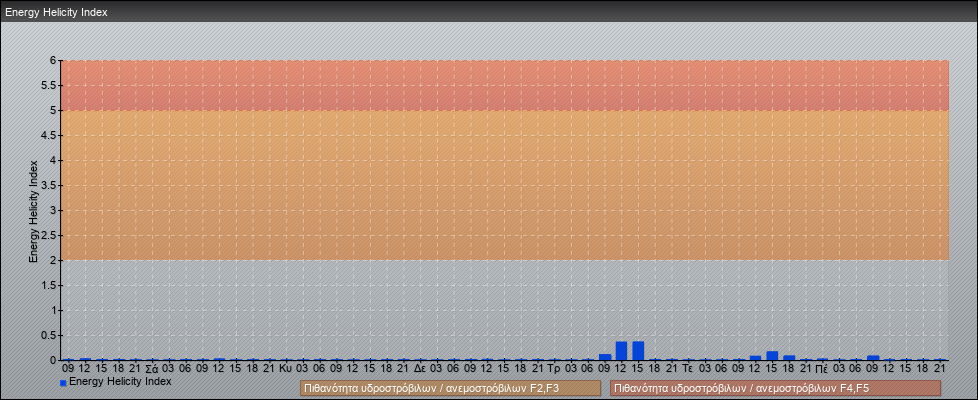The image size is (978, 400).
Task: Click the y-axis label 0
Action: click(x=54, y=360)
